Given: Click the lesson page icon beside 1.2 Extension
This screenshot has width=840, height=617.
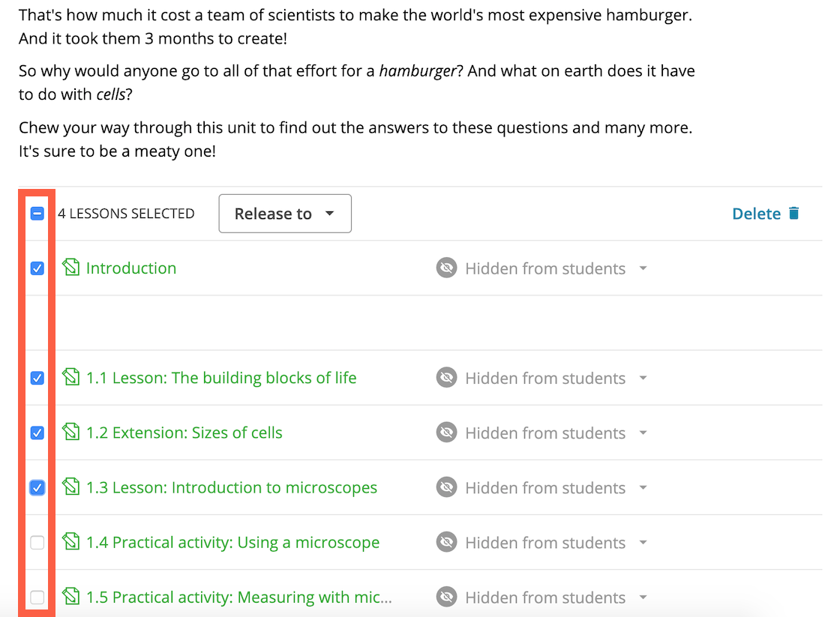Looking at the screenshot, I should tap(70, 431).
